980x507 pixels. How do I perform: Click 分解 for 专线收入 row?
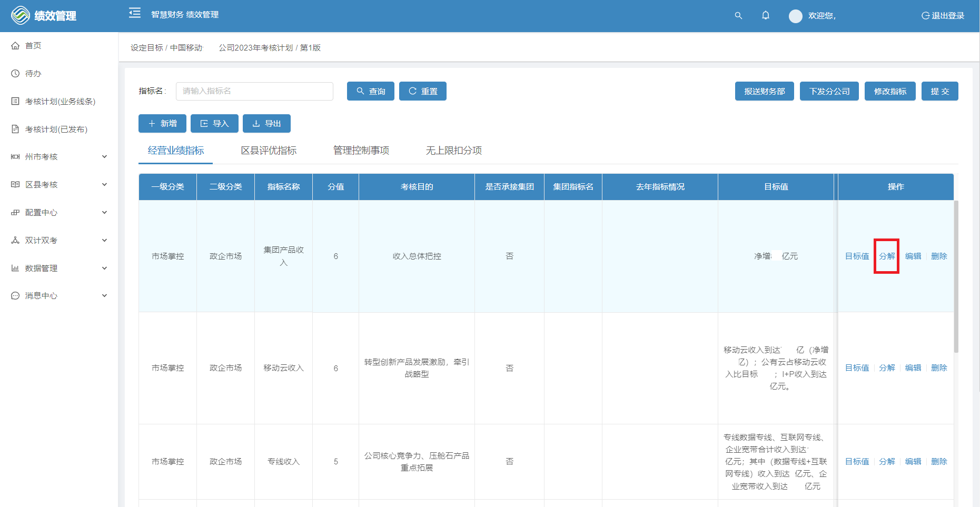(887, 462)
